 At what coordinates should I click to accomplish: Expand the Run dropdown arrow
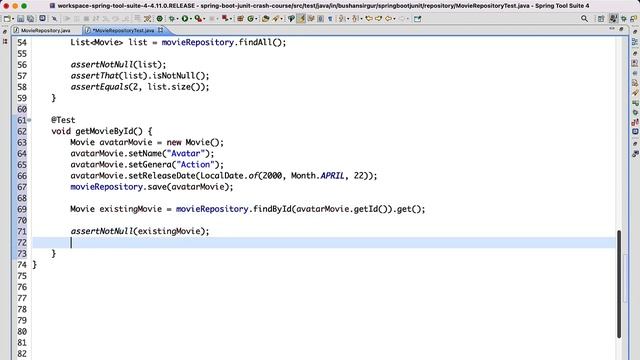(x=191, y=19)
